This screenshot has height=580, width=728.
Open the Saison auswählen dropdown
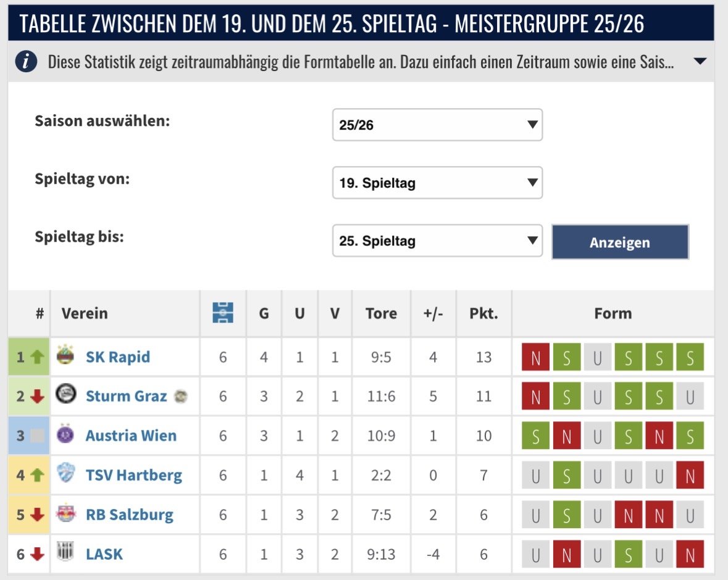point(437,125)
